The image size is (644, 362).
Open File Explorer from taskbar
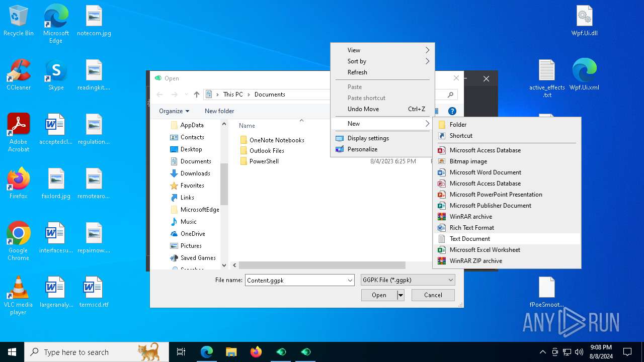(231, 352)
